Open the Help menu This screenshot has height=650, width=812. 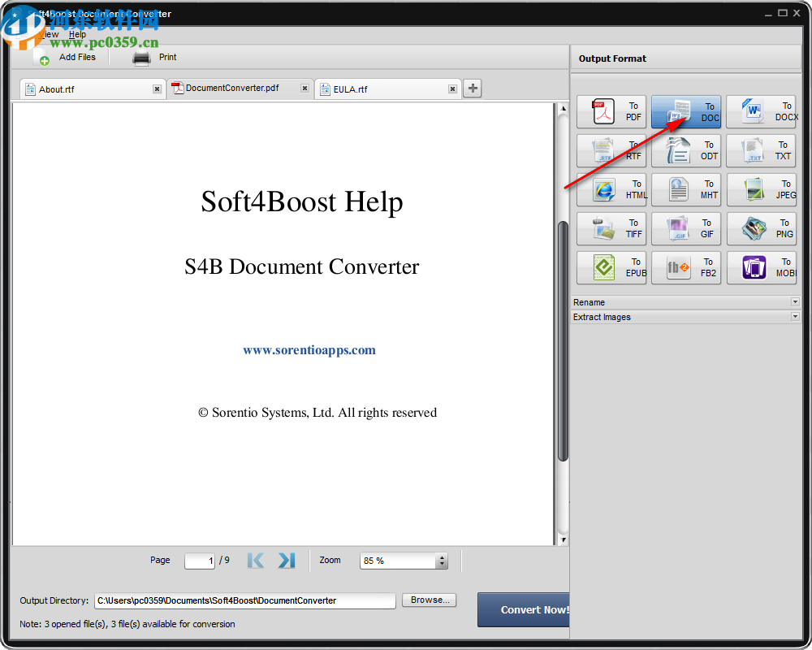(x=77, y=34)
